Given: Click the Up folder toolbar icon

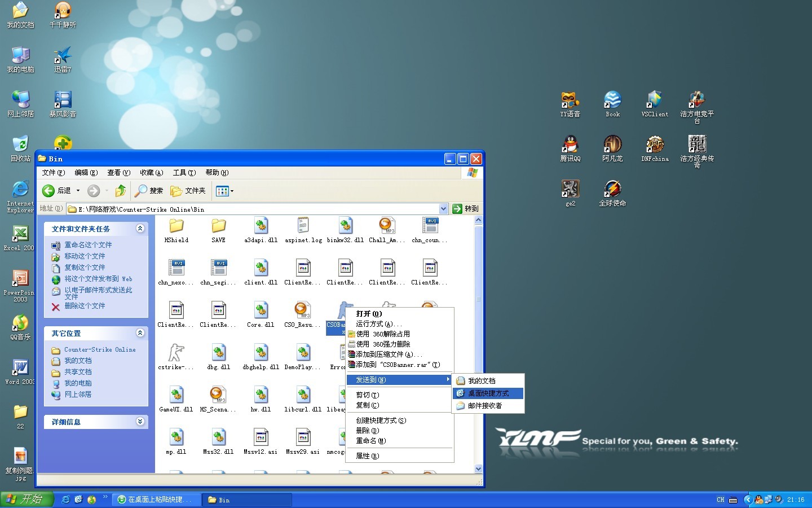Looking at the screenshot, I should (x=120, y=191).
